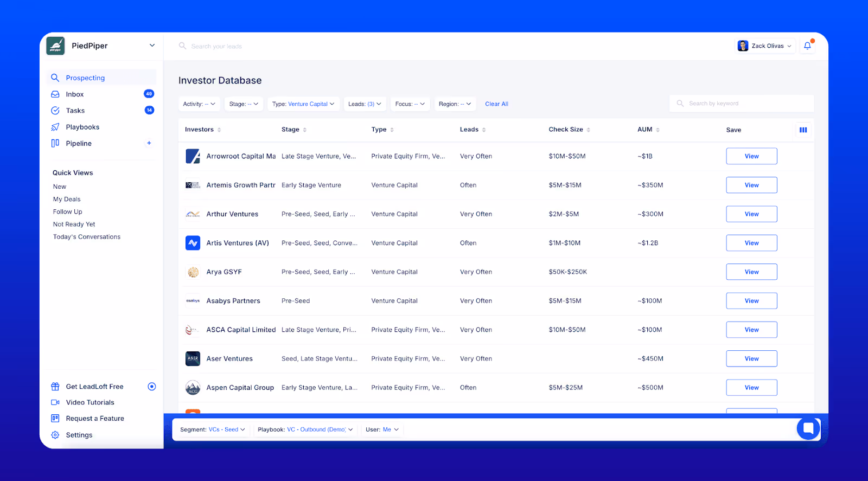Click the Tasks 14 count badge
The image size is (868, 481).
coord(150,110)
